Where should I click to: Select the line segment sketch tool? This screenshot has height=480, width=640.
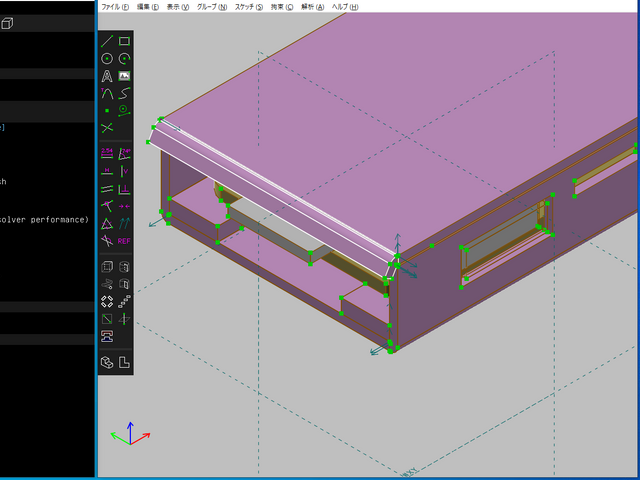coord(107,42)
